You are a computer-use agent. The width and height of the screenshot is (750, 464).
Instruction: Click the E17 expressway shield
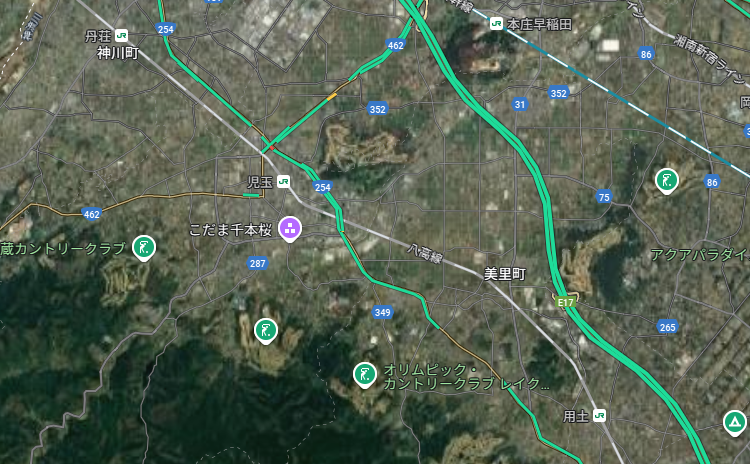point(565,302)
